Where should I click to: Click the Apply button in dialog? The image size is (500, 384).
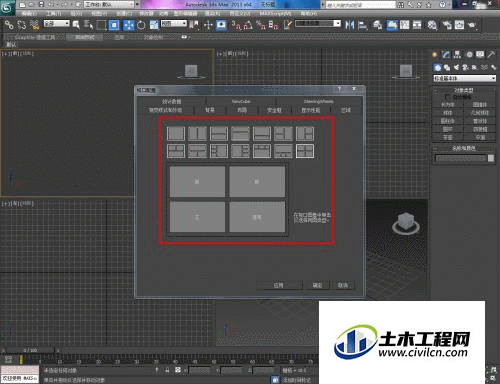pyautogui.click(x=279, y=285)
